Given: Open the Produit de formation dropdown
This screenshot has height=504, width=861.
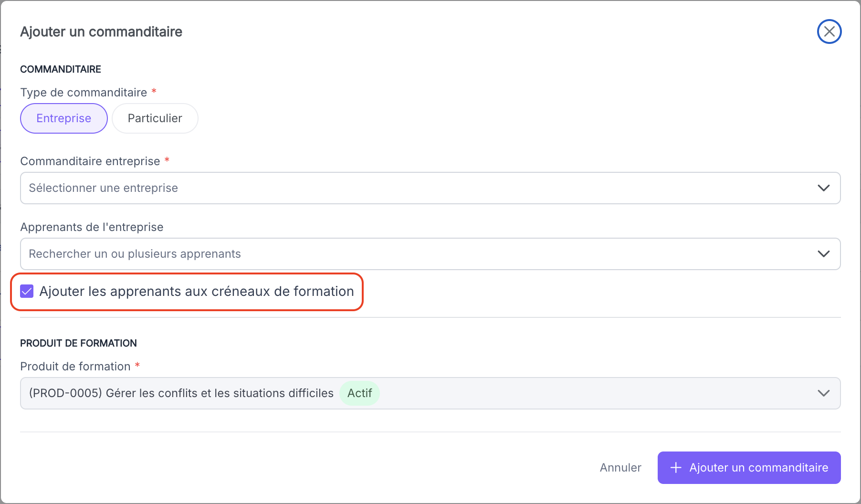Looking at the screenshot, I should coord(430,393).
